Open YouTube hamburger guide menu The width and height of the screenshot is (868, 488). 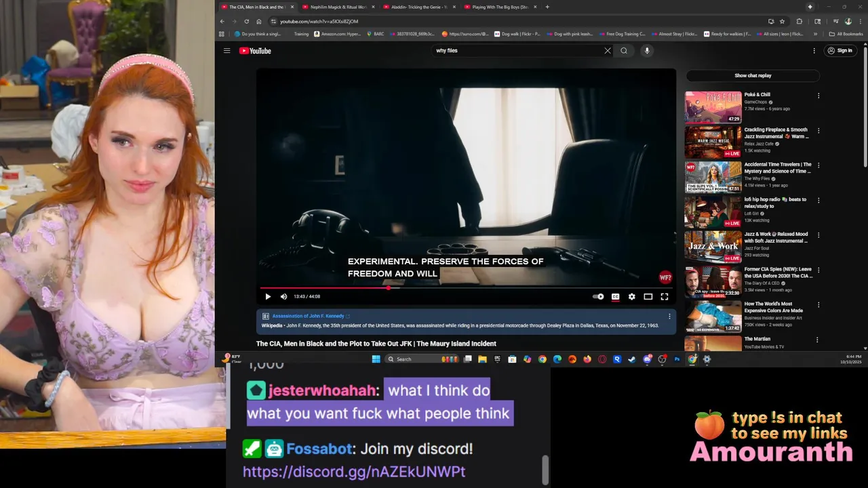pyautogui.click(x=227, y=50)
